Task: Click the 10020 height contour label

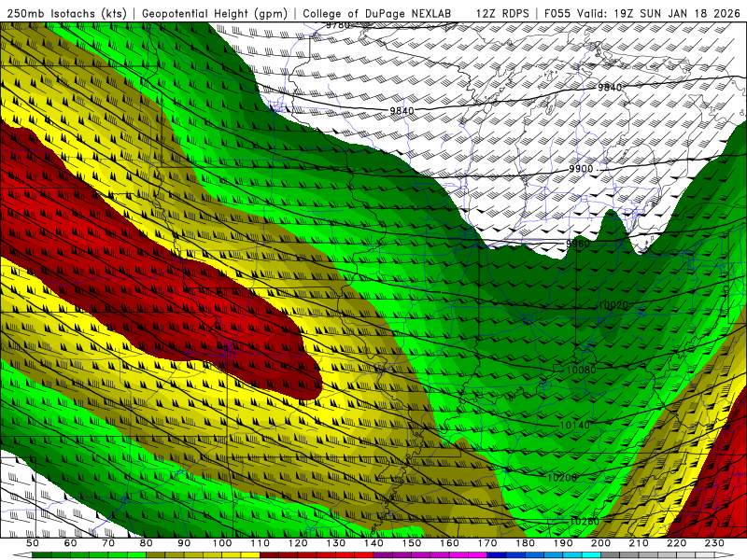Action: pyautogui.click(x=613, y=305)
